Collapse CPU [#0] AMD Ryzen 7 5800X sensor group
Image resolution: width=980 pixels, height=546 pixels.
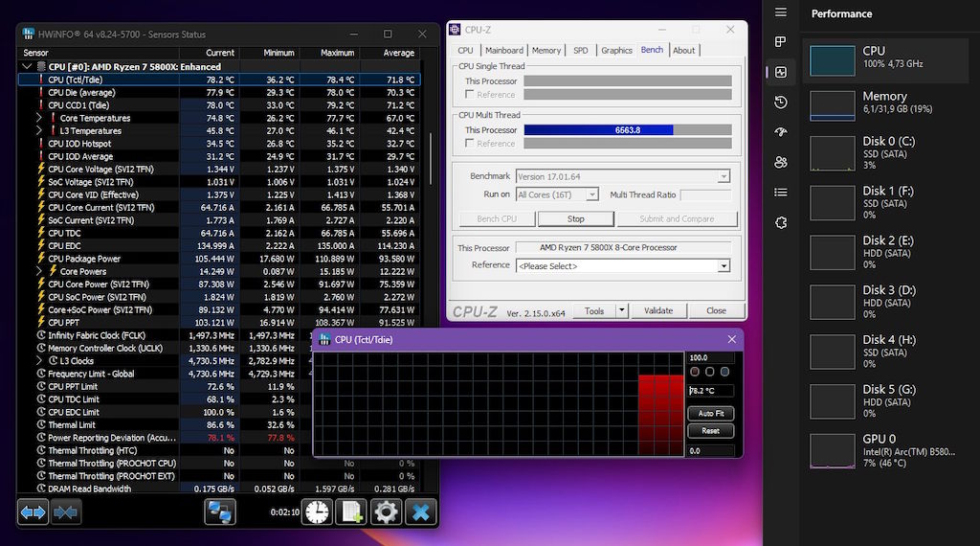click(27, 66)
